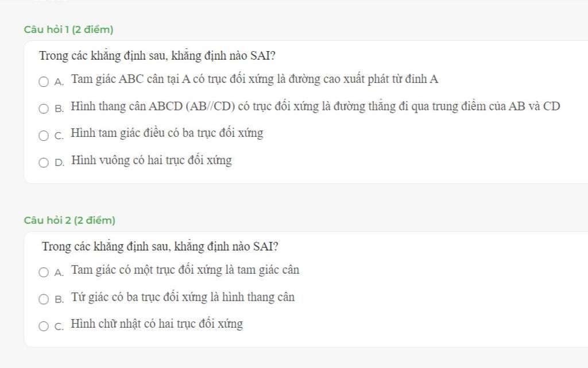Select radio button A in Câu hỏi 1
The height and width of the screenshot is (368, 588).
coord(44,82)
